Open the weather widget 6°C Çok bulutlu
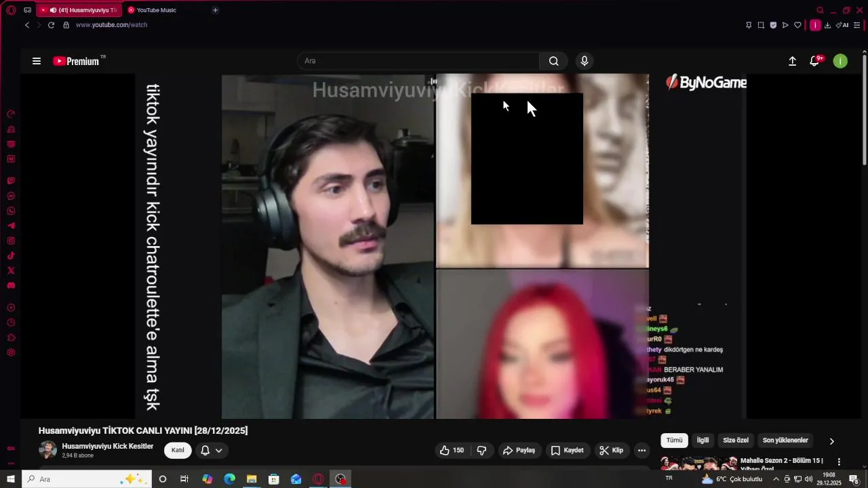The width and height of the screenshot is (868, 488). pyautogui.click(x=732, y=479)
